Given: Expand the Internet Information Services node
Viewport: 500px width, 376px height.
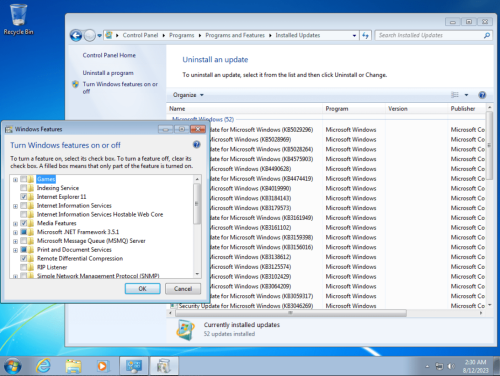Looking at the screenshot, I should (15, 206).
